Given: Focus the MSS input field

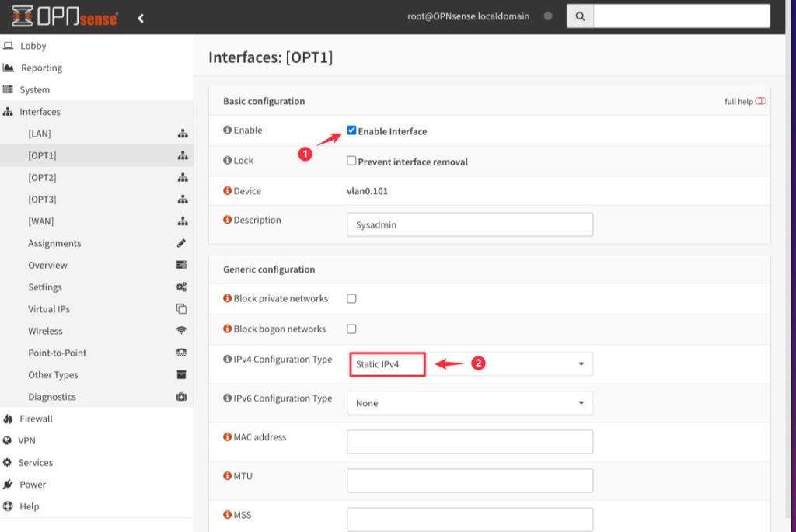Looking at the screenshot, I should click(470, 520).
